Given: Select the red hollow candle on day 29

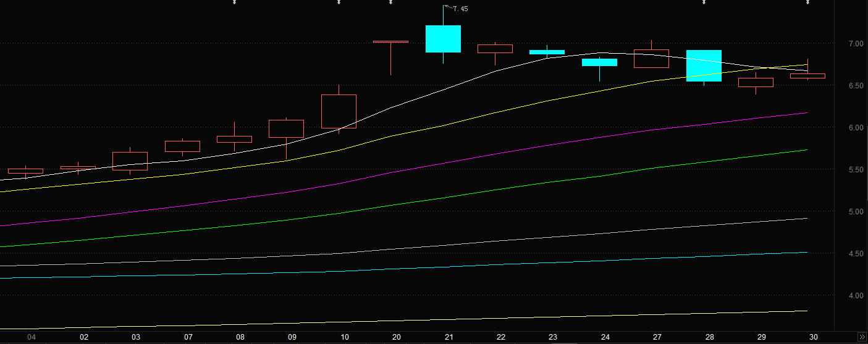Looking at the screenshot, I should point(756,82).
